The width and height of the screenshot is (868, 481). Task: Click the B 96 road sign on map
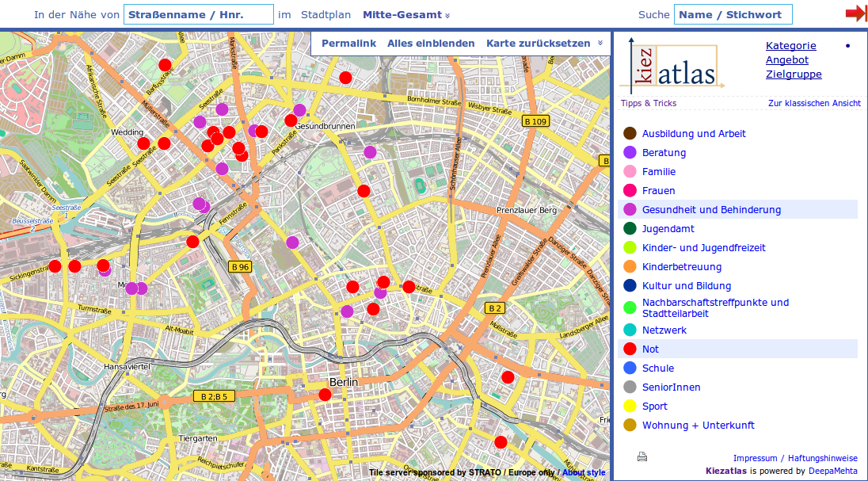tap(240, 267)
